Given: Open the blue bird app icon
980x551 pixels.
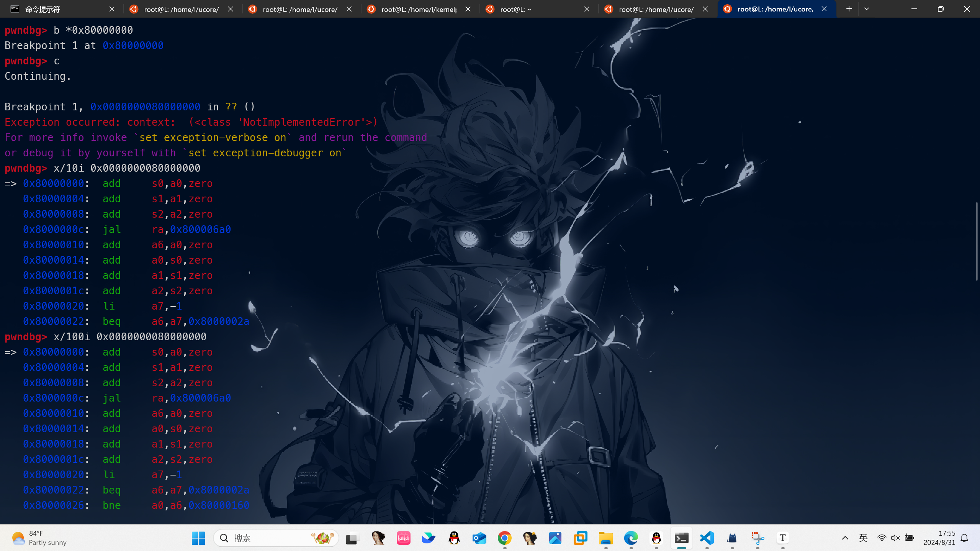Looking at the screenshot, I should [x=429, y=538].
